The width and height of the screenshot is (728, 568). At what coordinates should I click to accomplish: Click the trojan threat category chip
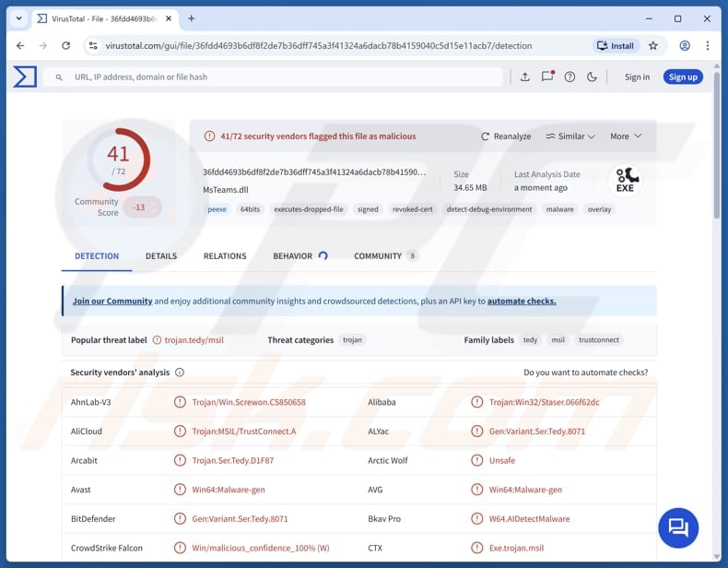click(352, 340)
